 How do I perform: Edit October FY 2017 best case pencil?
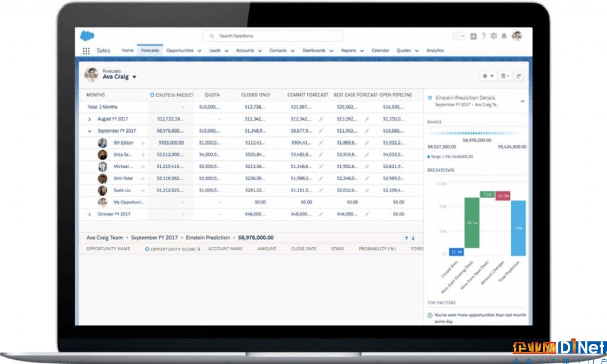pyautogui.click(x=367, y=214)
